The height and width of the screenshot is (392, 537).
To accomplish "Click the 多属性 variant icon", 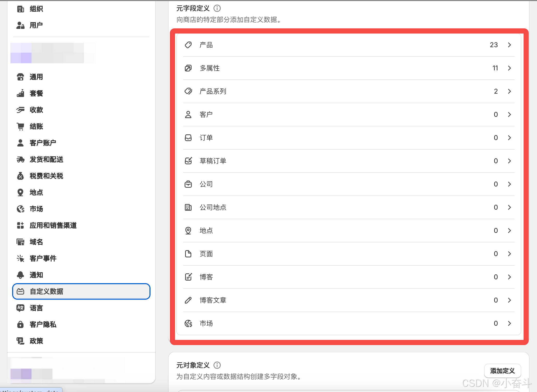I will pos(188,68).
